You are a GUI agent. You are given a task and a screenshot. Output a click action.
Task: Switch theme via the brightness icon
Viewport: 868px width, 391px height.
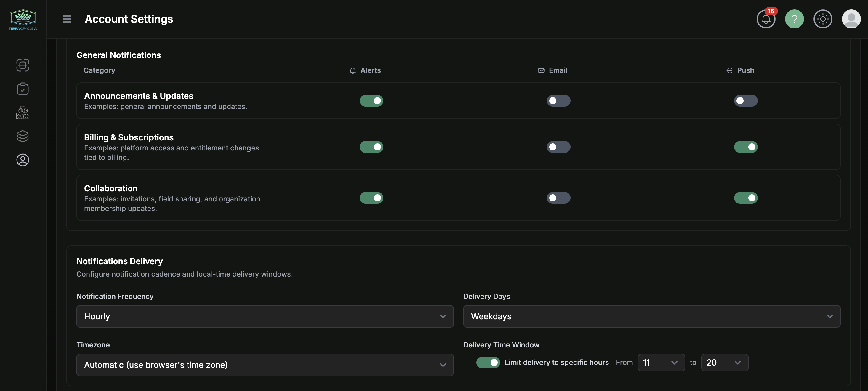coord(823,19)
